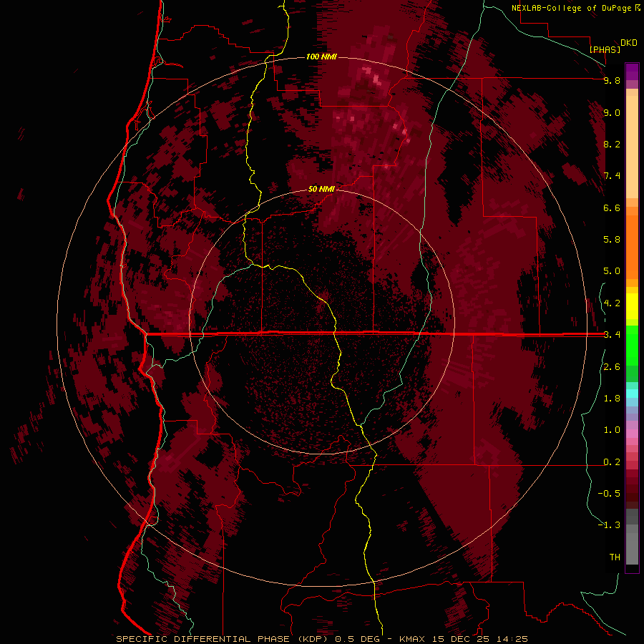The width and height of the screenshot is (644, 644).
Task: Click the 2.6 scale value
Action: click(612, 367)
